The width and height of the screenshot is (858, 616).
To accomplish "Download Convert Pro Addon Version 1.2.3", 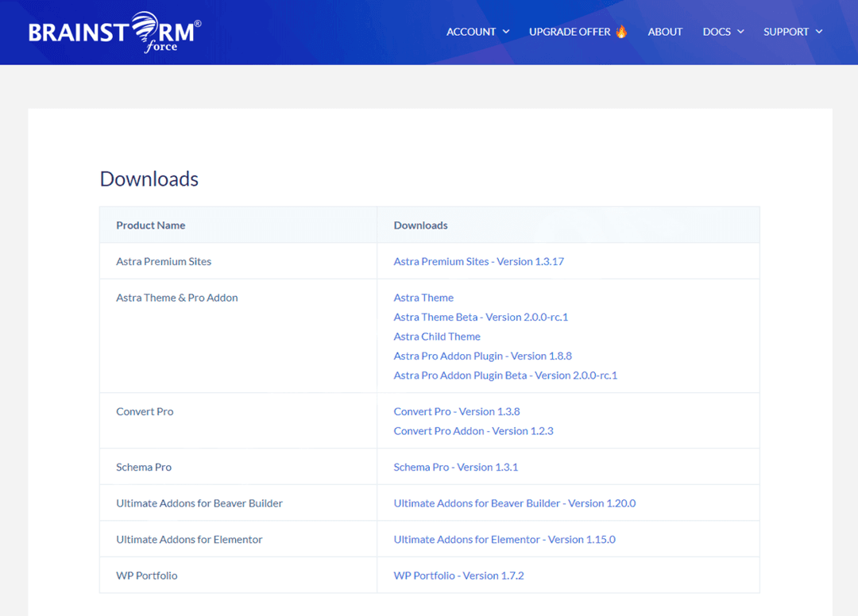I will click(473, 431).
